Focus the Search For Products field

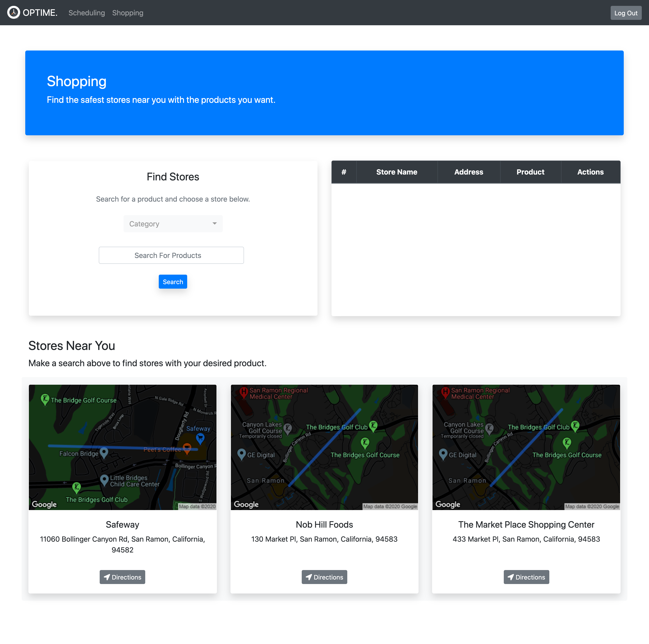(171, 255)
